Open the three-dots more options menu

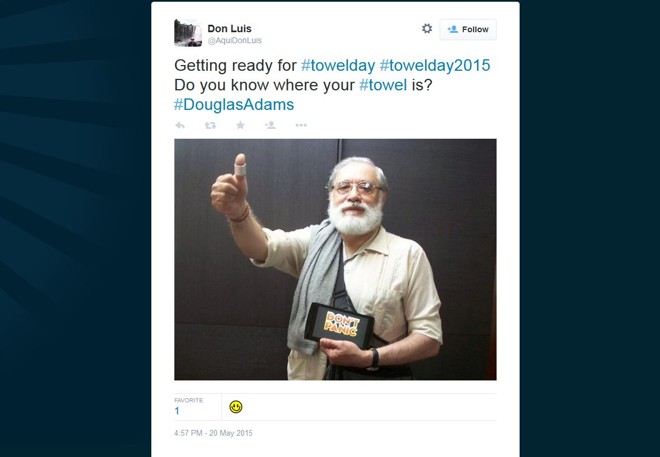[x=301, y=125]
